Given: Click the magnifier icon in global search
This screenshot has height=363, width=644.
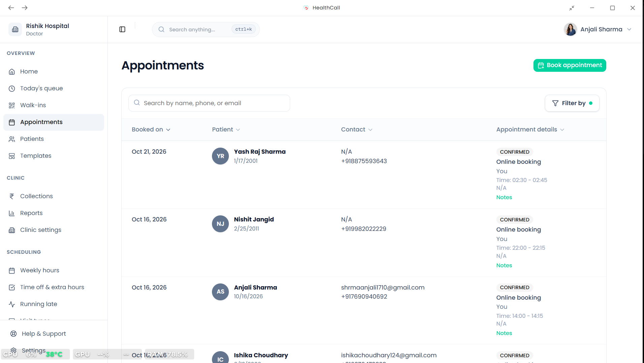Looking at the screenshot, I should point(161,29).
